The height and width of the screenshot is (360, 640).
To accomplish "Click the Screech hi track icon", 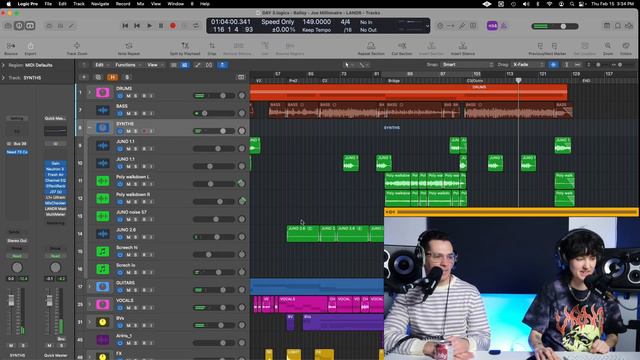I will pos(102,251).
